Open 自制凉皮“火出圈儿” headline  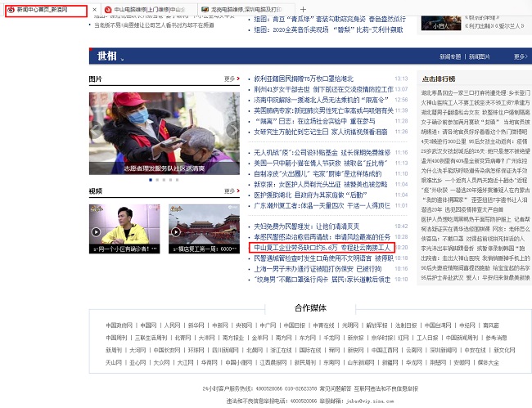[318, 173]
